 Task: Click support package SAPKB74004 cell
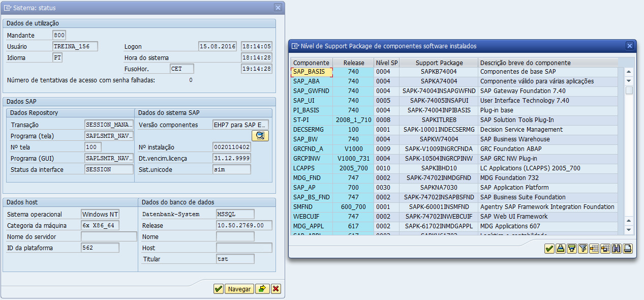[x=439, y=72]
